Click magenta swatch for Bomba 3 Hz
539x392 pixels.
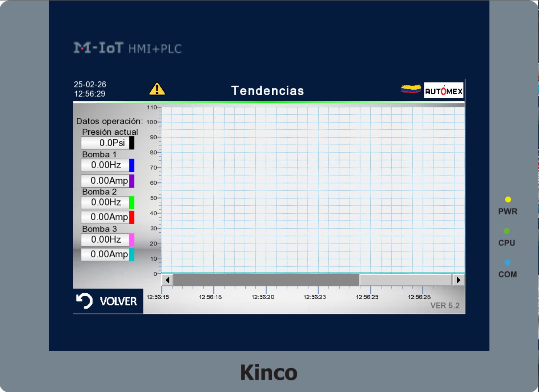(x=132, y=240)
